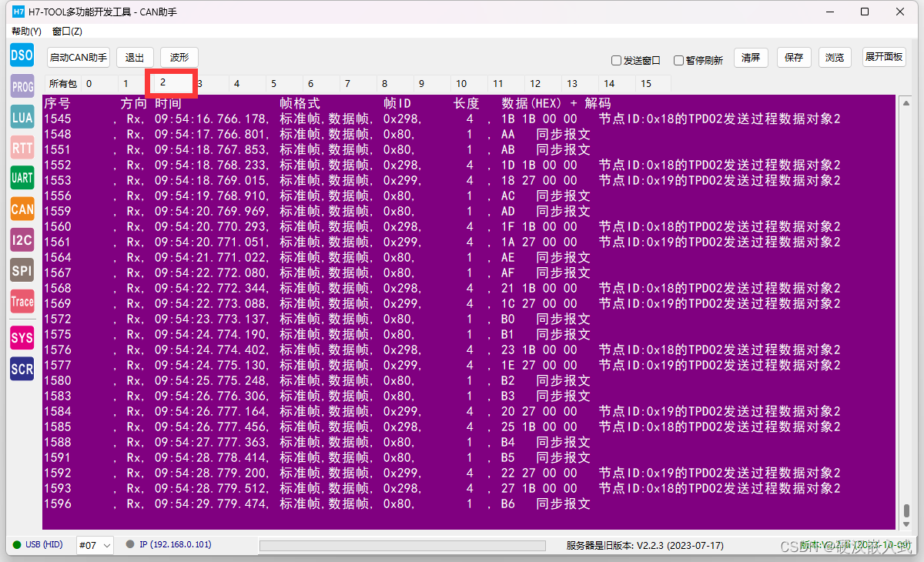Toggle the 暂停刷新 checkbox
Screen dimensions: 924x562
[678, 61]
